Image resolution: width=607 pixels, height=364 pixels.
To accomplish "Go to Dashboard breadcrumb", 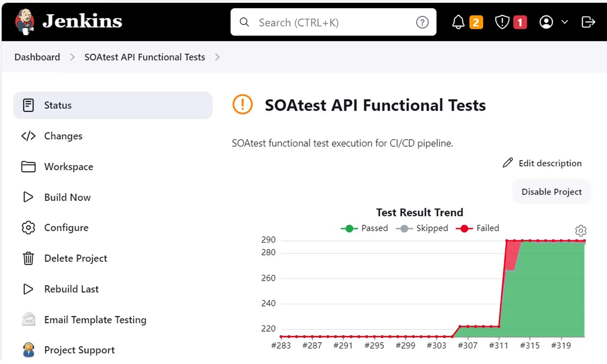I will click(37, 57).
